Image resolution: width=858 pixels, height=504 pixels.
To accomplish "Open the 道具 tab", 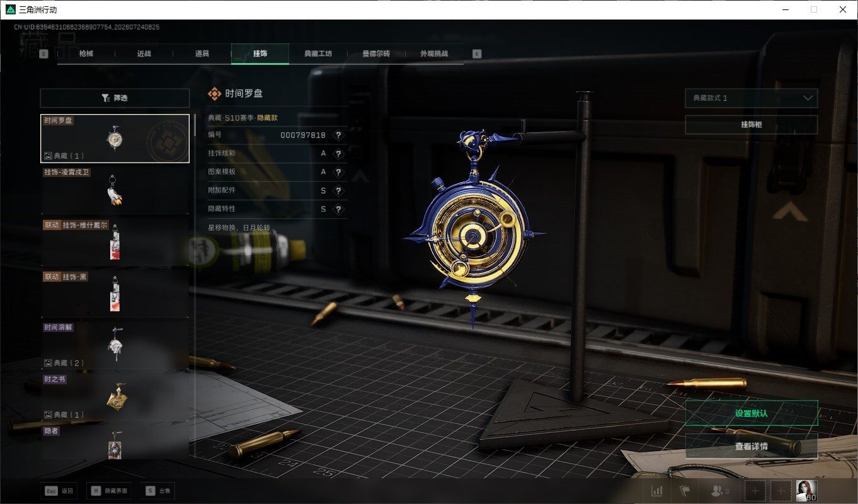I will (x=202, y=54).
